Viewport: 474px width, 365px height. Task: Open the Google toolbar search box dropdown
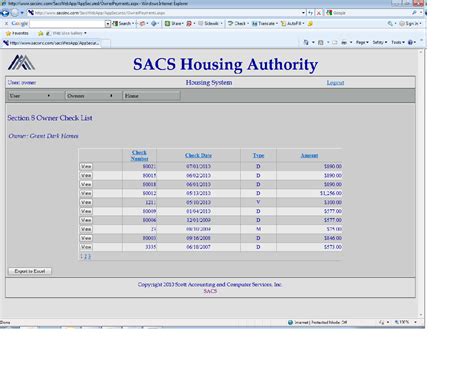pos(108,24)
